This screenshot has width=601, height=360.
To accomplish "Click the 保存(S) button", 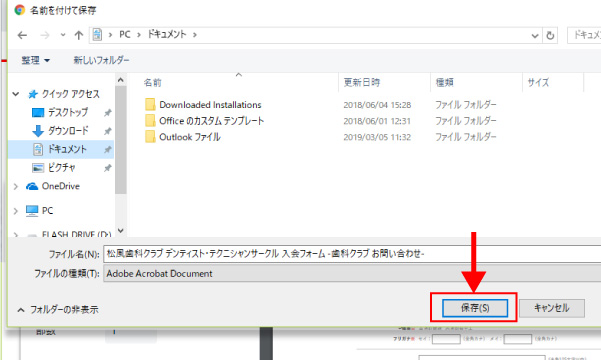I will click(475, 308).
